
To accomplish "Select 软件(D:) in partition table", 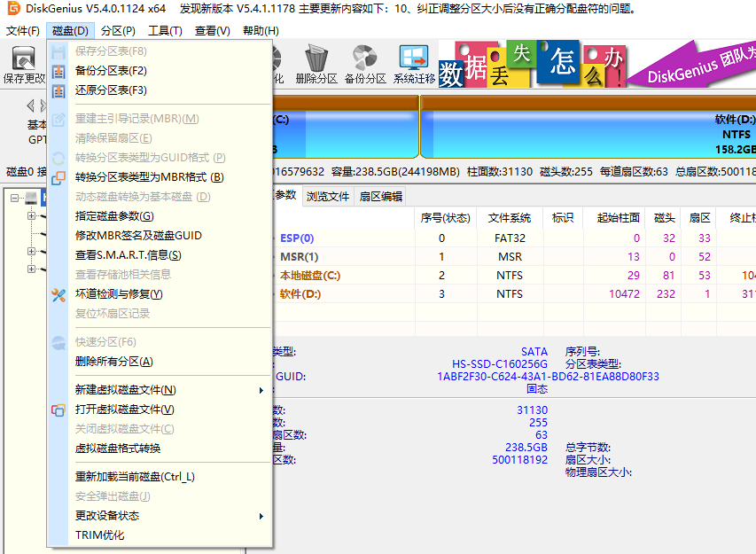I will pyautogui.click(x=300, y=294).
